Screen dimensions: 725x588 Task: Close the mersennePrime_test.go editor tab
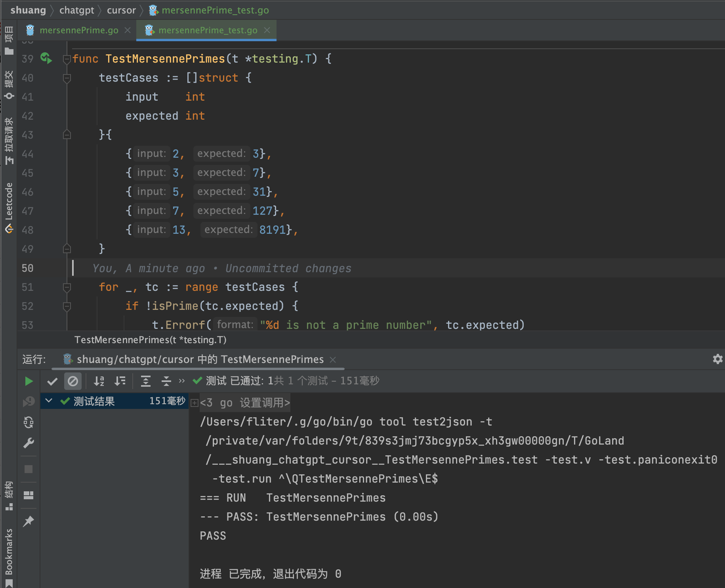[x=267, y=31]
